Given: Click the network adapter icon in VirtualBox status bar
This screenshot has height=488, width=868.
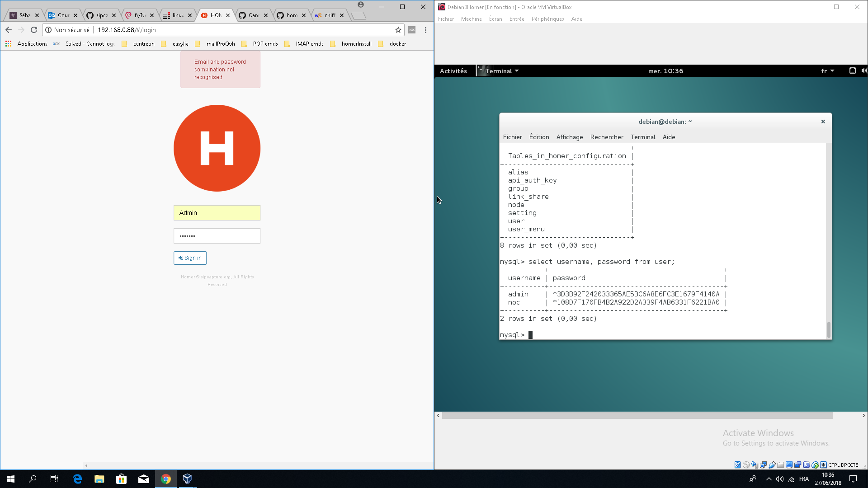Looking at the screenshot, I should (763, 465).
